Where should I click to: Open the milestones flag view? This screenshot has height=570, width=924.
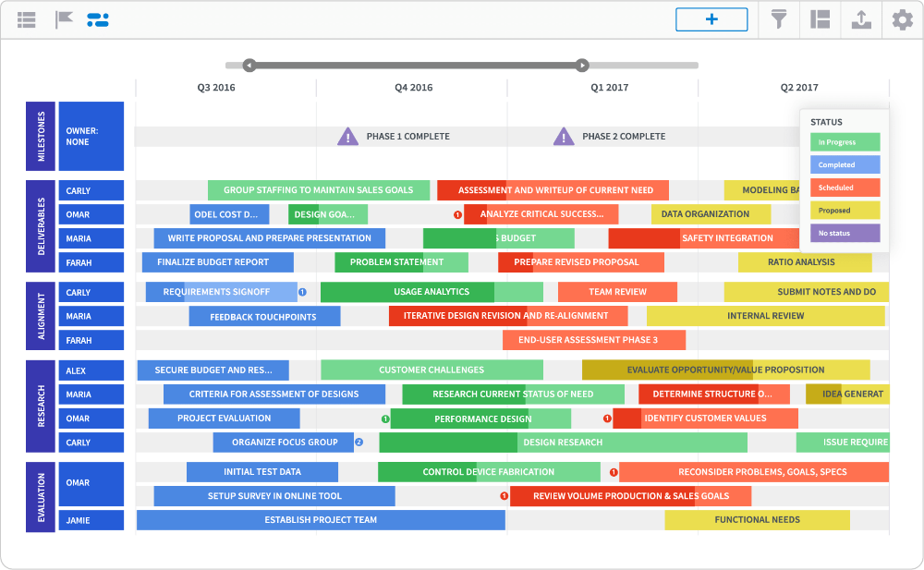click(64, 19)
